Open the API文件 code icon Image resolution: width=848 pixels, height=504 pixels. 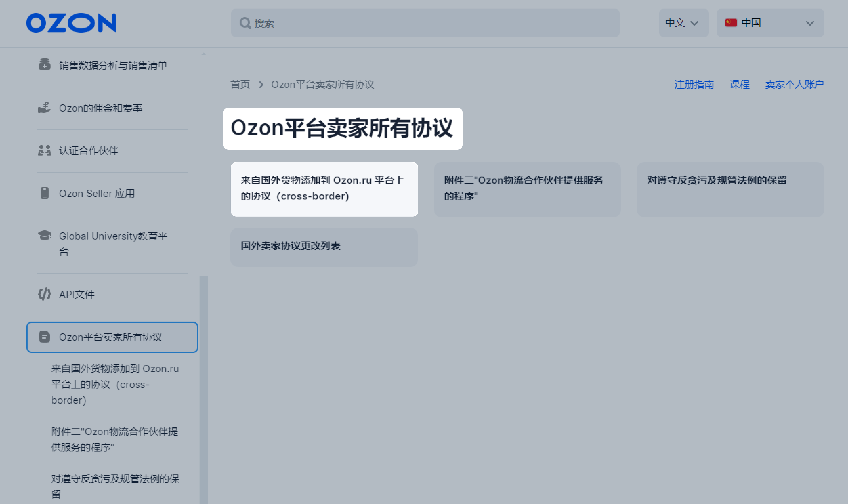click(44, 294)
